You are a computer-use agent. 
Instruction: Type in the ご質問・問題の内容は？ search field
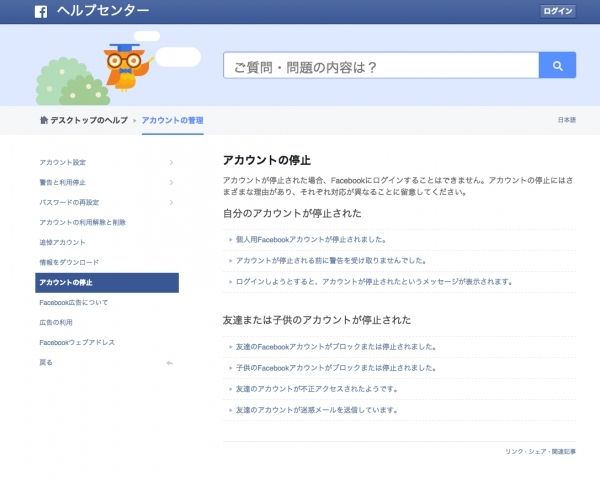(380, 66)
